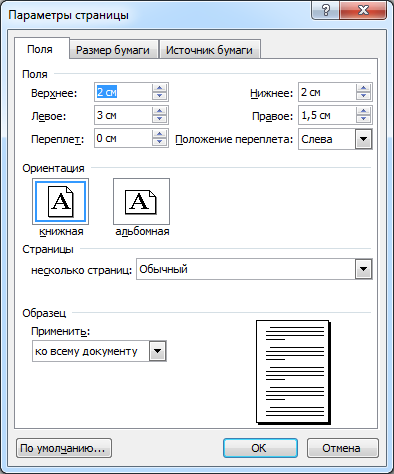The height and width of the screenshot is (474, 394).
Task: Decrease the Левое margin value
Action: click(159, 119)
